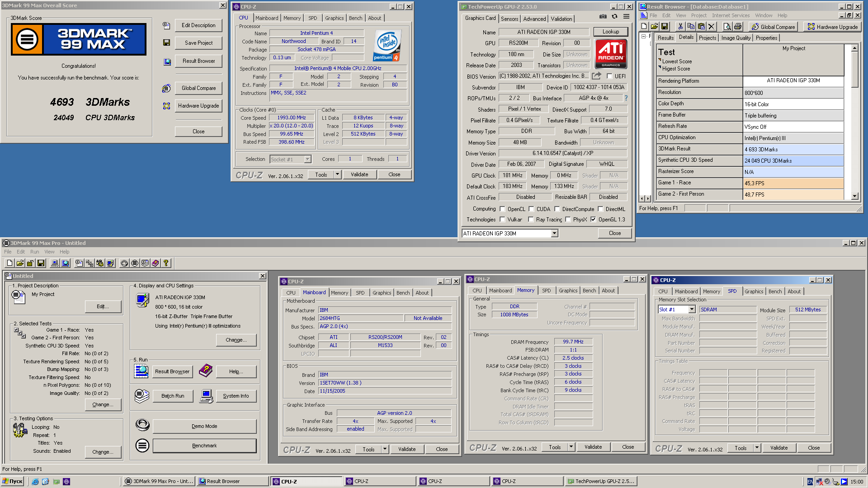Click Internet Explorer quick launch icon
868x488 pixels.
(35, 482)
